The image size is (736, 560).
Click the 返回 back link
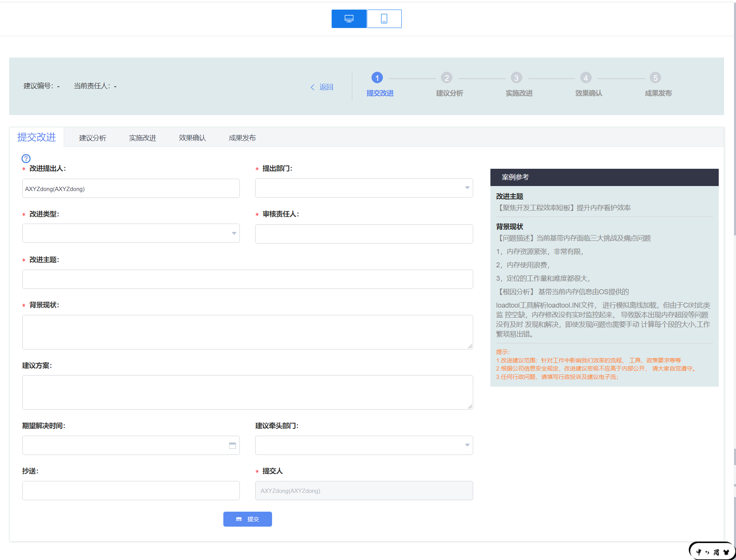point(322,87)
